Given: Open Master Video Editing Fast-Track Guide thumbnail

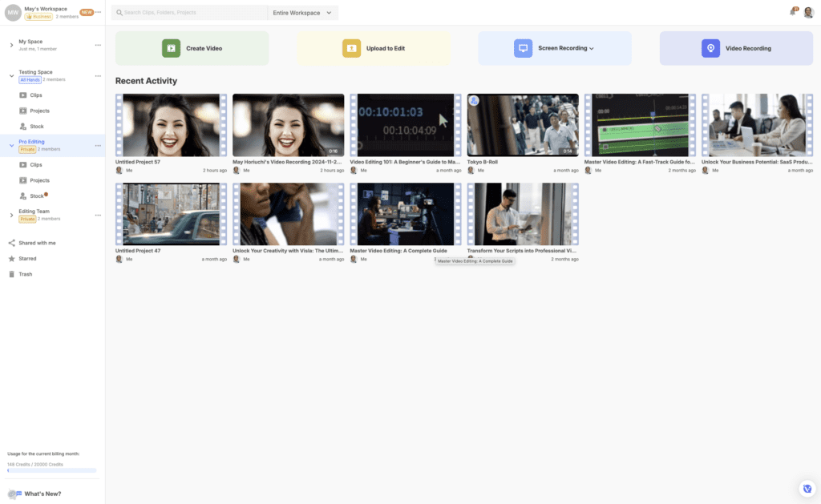Looking at the screenshot, I should tap(641, 125).
